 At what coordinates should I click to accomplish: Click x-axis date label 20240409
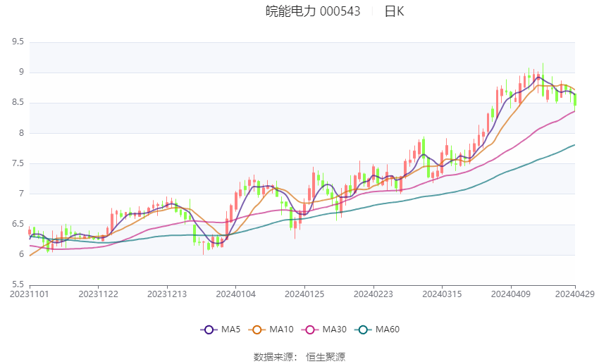(x=511, y=294)
